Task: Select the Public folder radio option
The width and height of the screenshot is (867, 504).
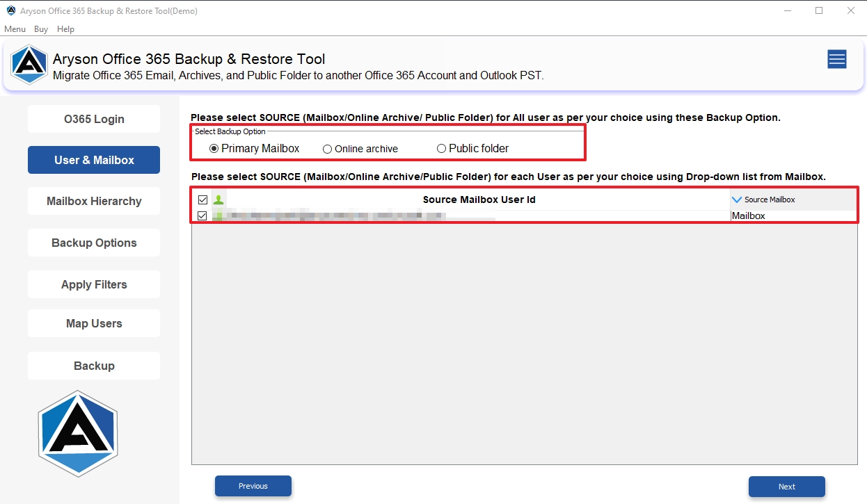Action: click(473, 148)
